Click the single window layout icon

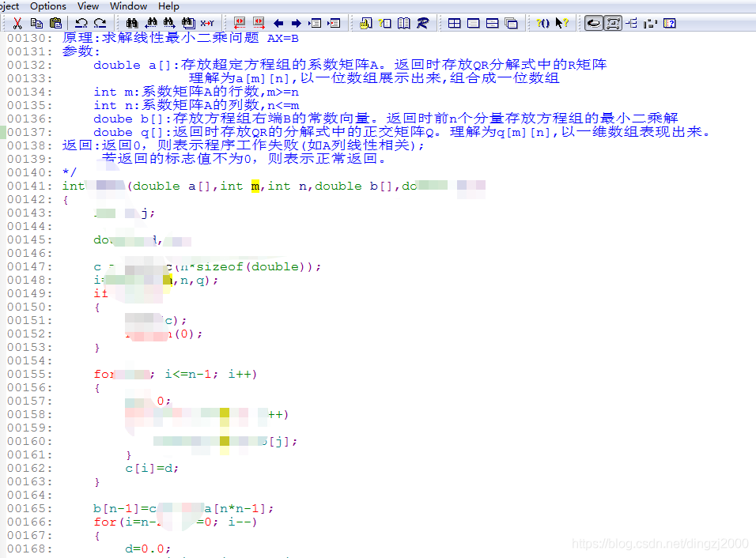(x=474, y=23)
